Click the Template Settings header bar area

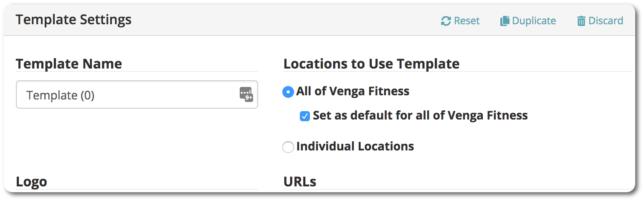click(x=319, y=20)
